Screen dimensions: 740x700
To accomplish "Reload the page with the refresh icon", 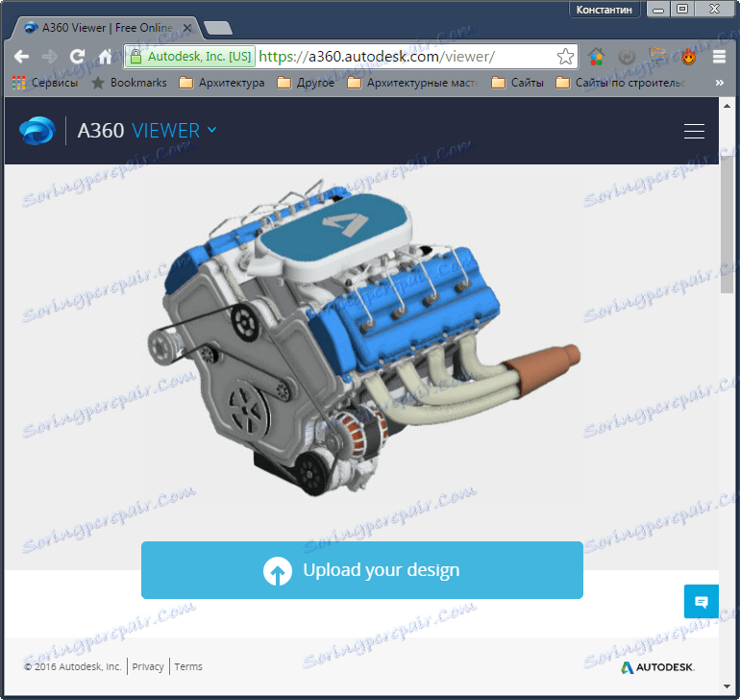I will tap(78, 57).
